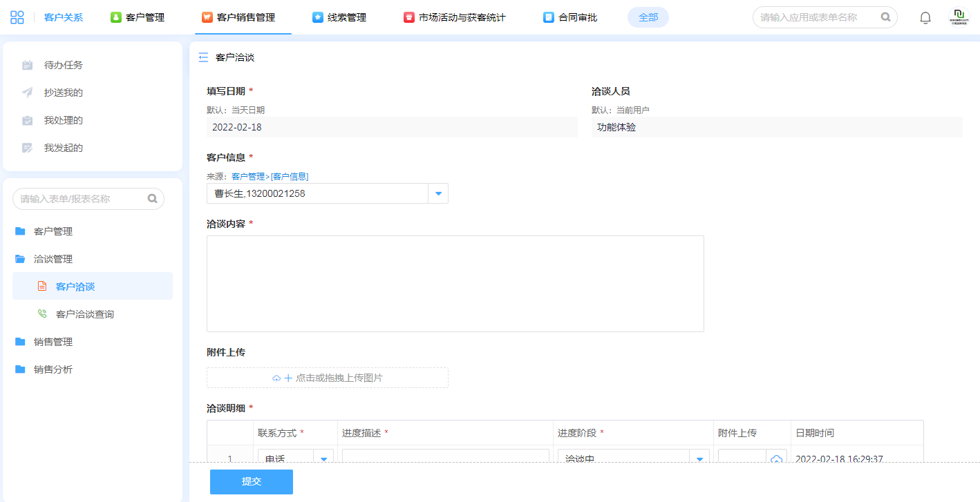Click the sidebar form search magnifier icon
The image size is (980, 502).
[153, 199]
